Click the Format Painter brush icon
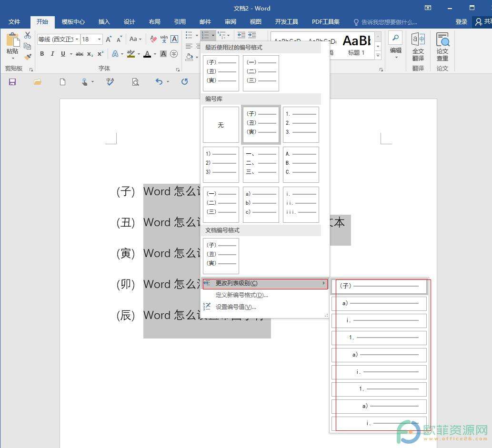The width and height of the screenshot is (492, 448). coord(28,57)
